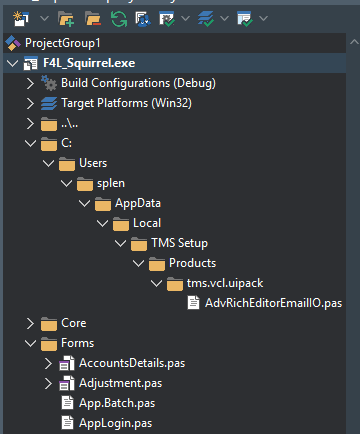
Task: Expand Target Platforms (Win32)
Action: click(30, 103)
